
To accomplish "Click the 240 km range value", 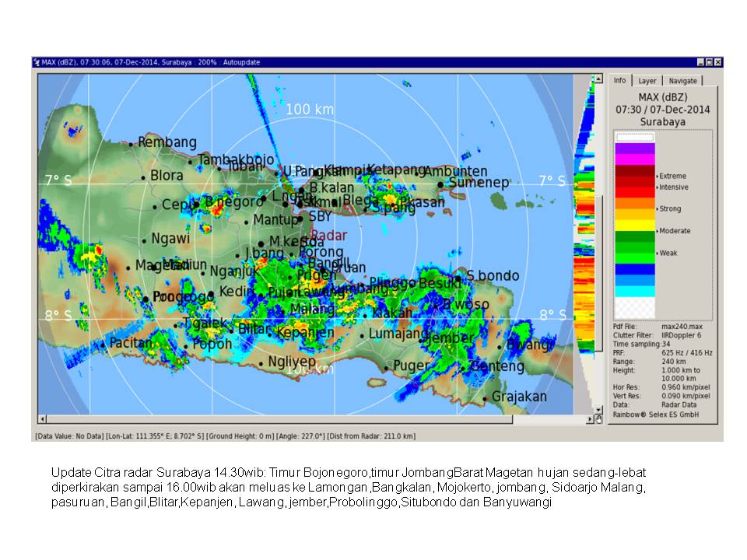I will coord(674,362).
